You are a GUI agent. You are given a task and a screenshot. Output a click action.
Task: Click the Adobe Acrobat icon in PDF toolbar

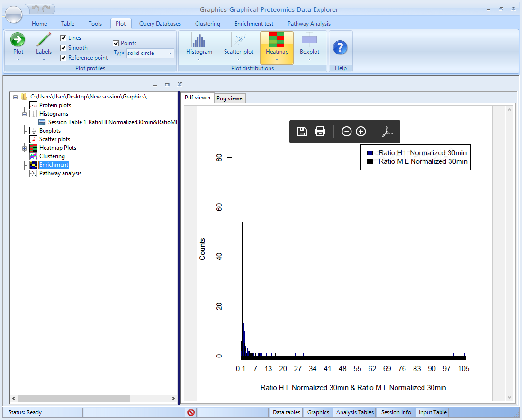(x=387, y=132)
